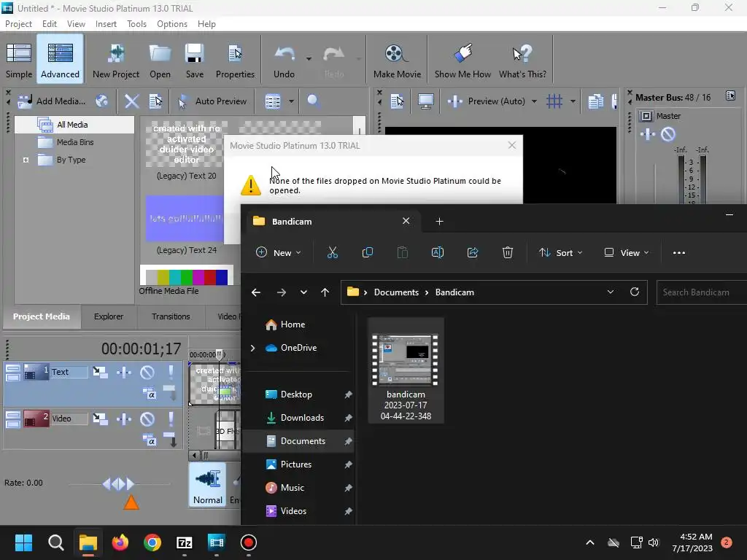Open Show Me How tutorials
Viewport: 747px width, 560px height.
click(x=462, y=59)
